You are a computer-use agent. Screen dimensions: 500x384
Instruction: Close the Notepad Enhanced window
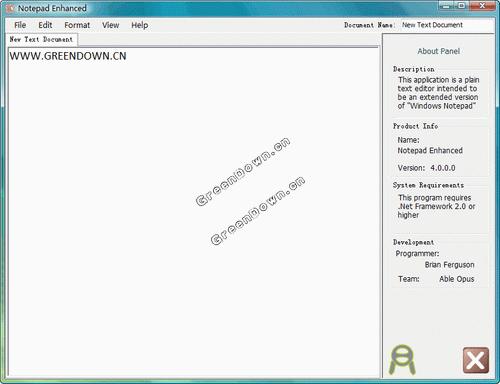[x=482, y=6]
